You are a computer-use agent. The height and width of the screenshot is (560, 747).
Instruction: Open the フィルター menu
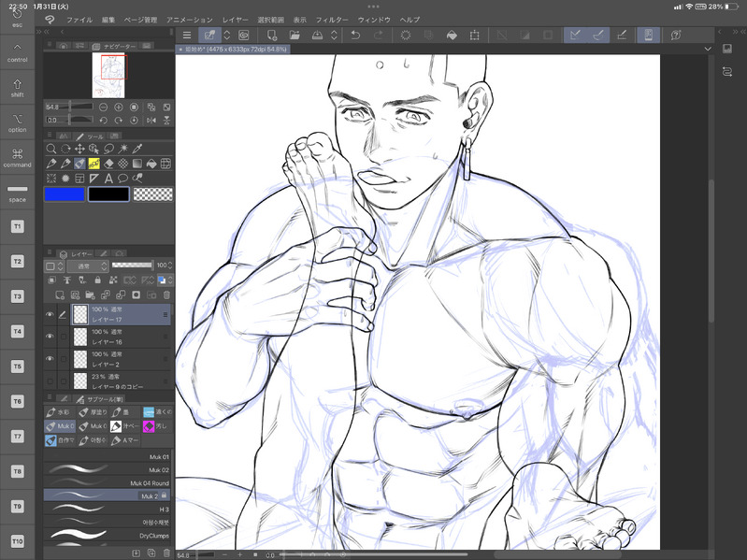click(x=331, y=20)
